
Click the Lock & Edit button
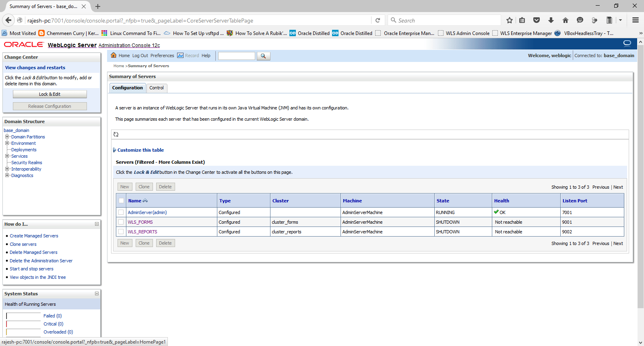(50, 94)
